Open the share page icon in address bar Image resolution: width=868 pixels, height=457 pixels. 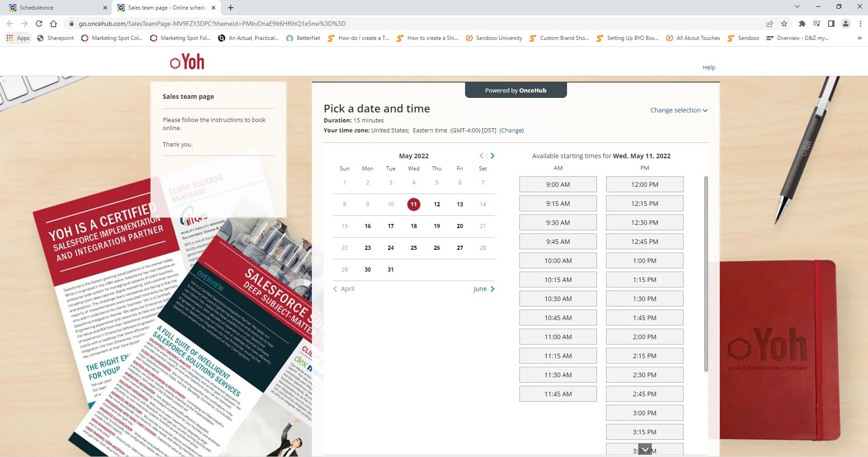click(x=770, y=24)
